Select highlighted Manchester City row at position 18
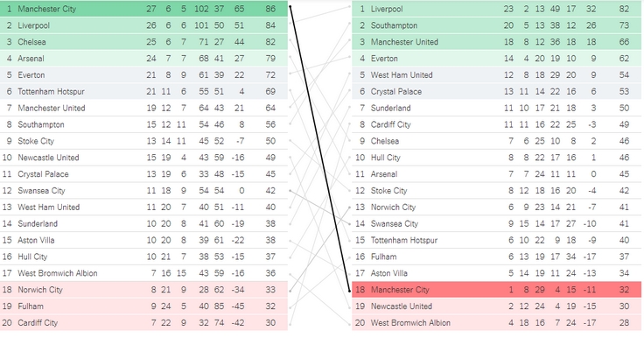The height and width of the screenshot is (338, 644). 496,290
